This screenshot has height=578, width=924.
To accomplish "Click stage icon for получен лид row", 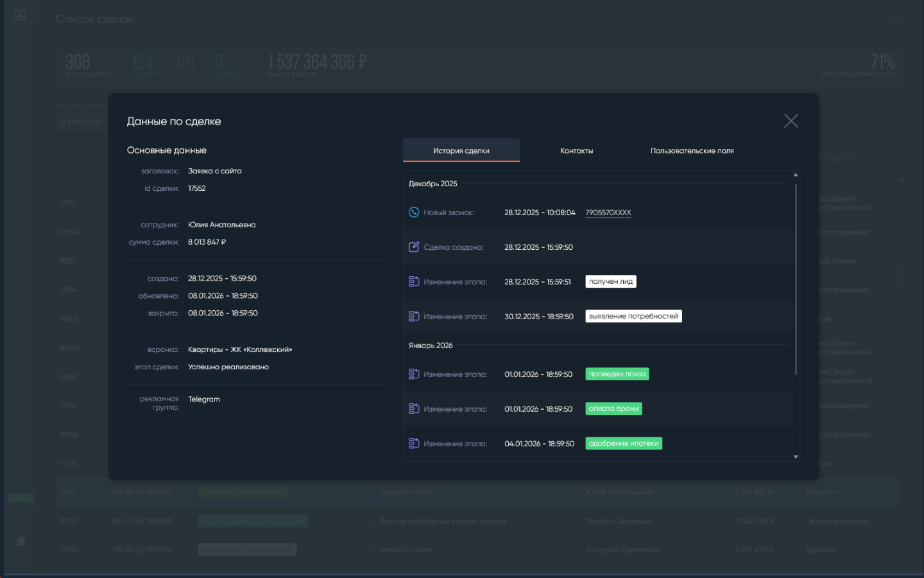I will coord(414,282).
